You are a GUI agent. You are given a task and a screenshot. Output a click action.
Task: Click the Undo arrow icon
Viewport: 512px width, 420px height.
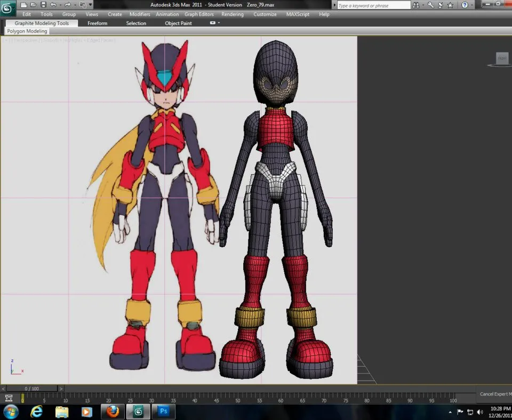coord(53,5)
